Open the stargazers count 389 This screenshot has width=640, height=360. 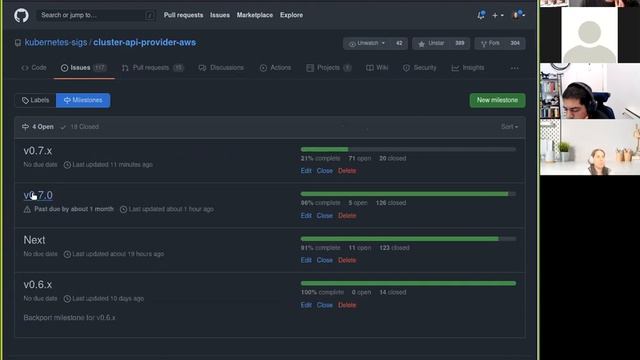pyautogui.click(x=460, y=43)
